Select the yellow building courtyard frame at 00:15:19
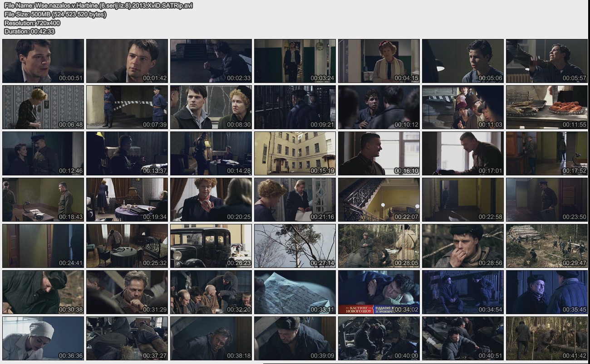Screen dimensions: 590x364 tap(295, 153)
